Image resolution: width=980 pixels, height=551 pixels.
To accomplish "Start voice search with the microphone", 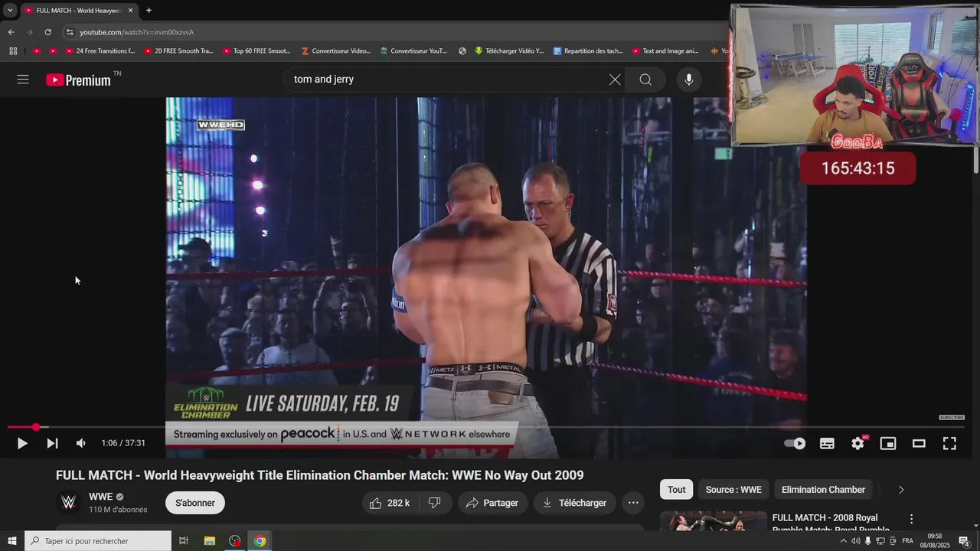I will (689, 80).
